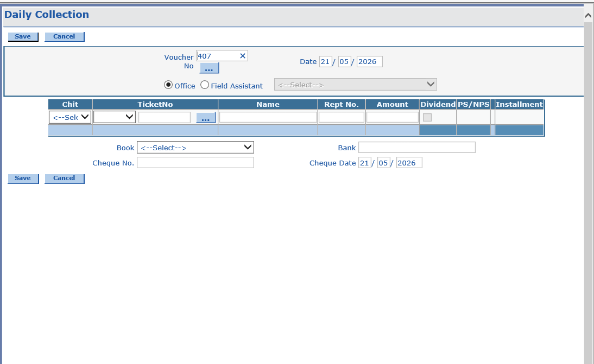This screenshot has height=364, width=594.
Task: Select the Field Assistant radio button
Action: click(x=205, y=85)
